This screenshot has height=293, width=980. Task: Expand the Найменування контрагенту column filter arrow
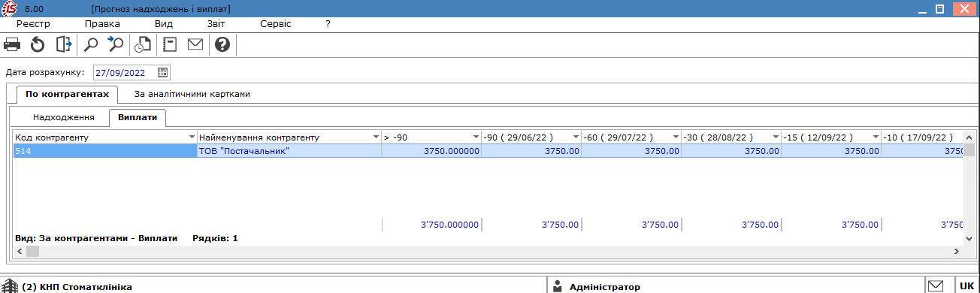tap(376, 137)
